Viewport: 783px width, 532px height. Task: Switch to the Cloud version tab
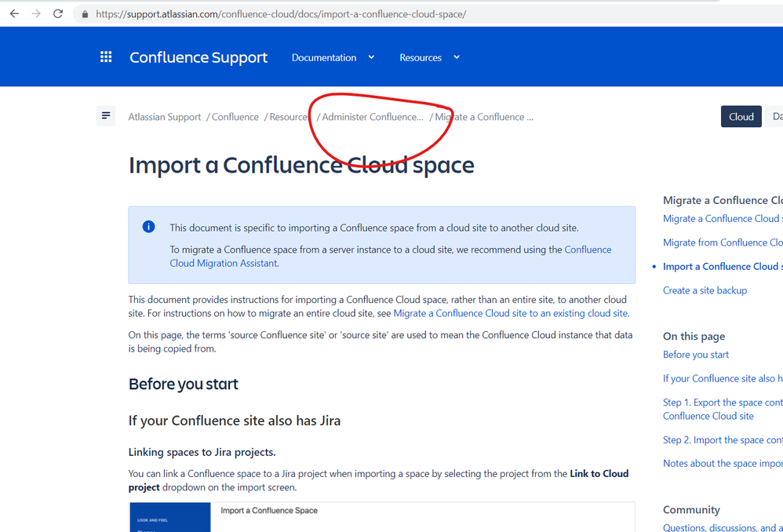[741, 115]
